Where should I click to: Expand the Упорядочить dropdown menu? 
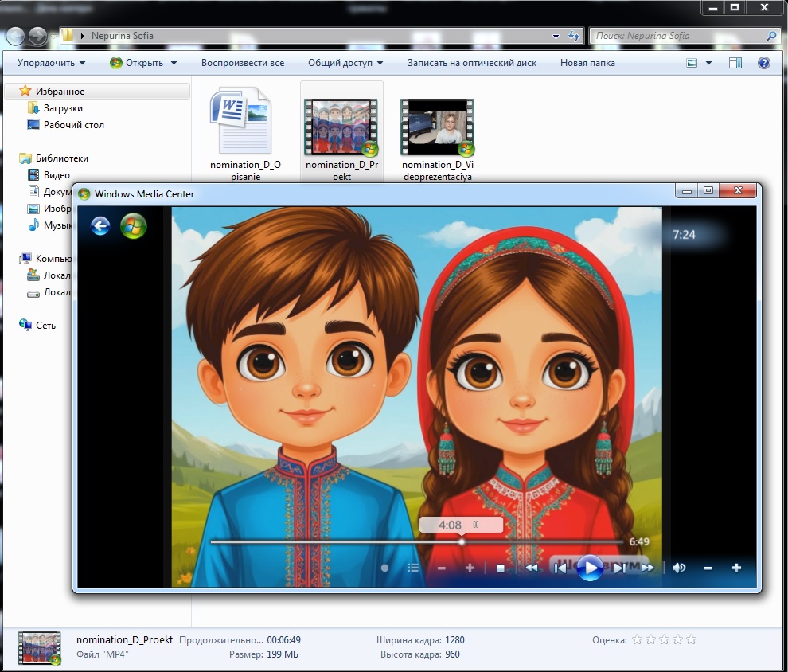pos(52,63)
